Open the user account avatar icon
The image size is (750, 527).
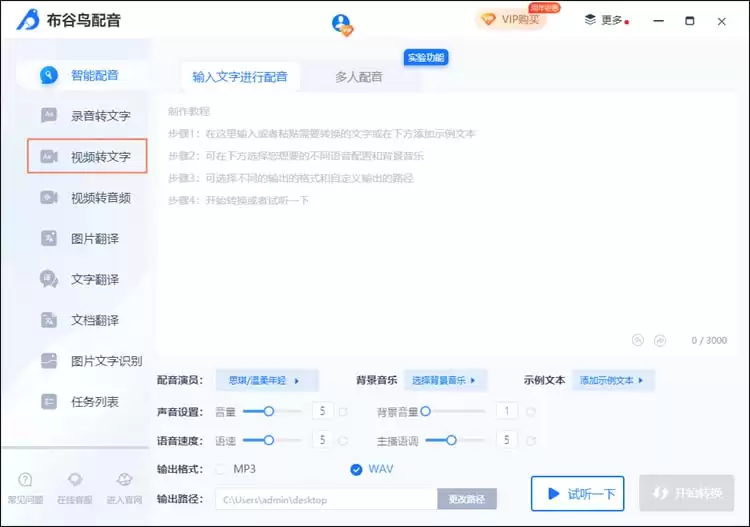[x=342, y=24]
